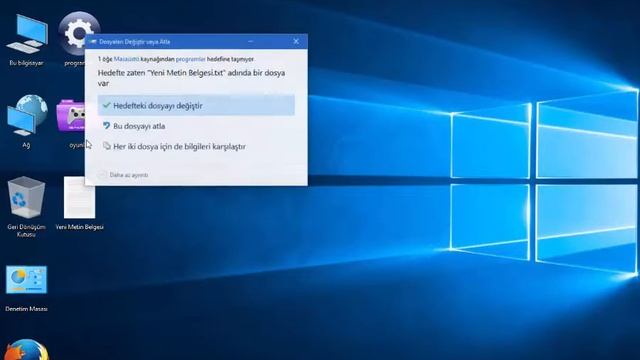Follow the programlar destination link
The height and width of the screenshot is (360, 640).
[191, 59]
